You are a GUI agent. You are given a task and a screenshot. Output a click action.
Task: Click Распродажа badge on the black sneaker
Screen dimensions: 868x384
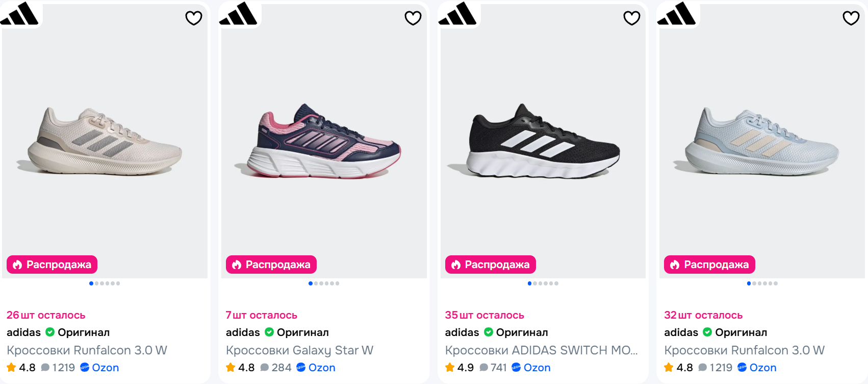pyautogui.click(x=491, y=265)
